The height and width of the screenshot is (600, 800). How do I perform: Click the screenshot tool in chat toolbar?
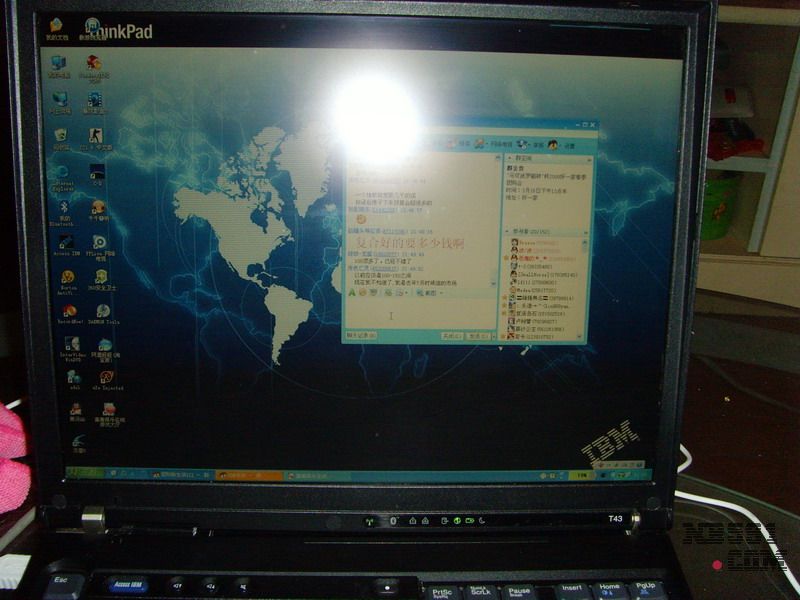pos(427,293)
